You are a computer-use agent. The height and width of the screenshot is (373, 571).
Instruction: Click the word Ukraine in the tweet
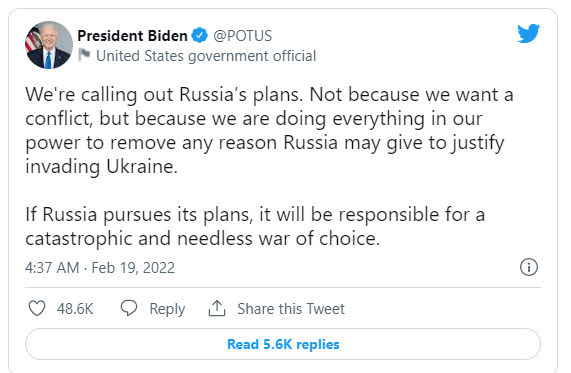pyautogui.click(x=142, y=166)
